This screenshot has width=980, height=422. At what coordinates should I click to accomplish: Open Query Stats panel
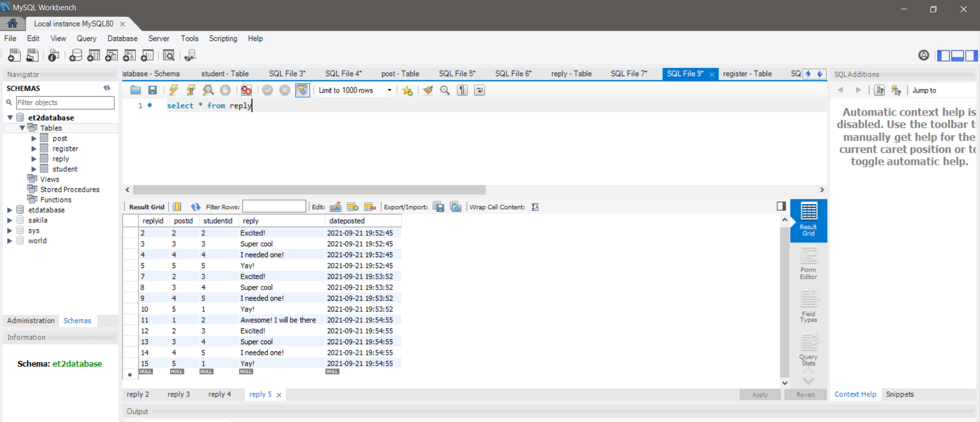pos(808,350)
